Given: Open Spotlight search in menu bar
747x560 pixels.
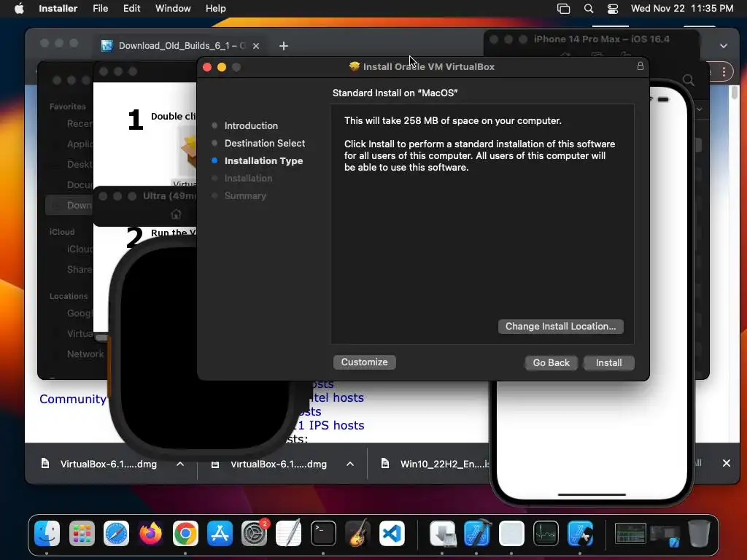Looking at the screenshot, I should click(589, 9).
